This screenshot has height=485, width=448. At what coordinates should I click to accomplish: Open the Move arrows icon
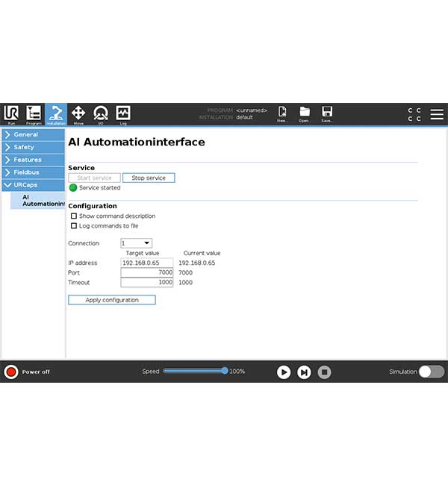click(x=78, y=114)
